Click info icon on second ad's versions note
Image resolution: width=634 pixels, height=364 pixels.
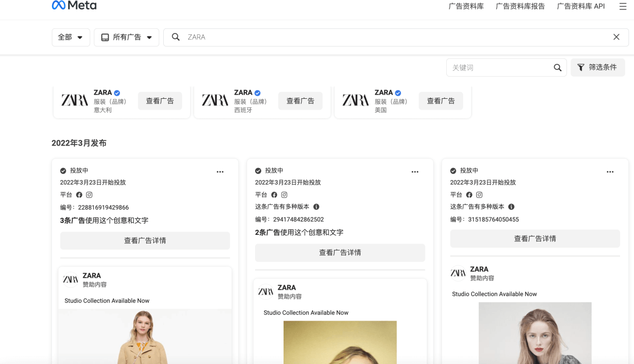point(316,207)
